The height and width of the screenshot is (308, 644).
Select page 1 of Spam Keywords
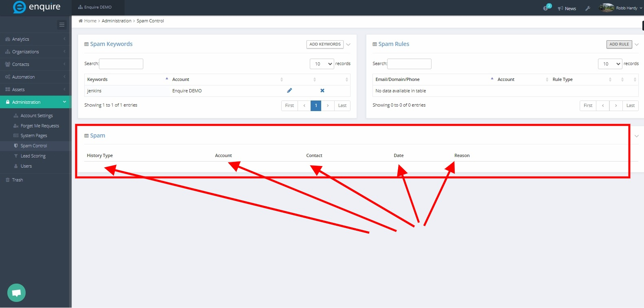[316, 106]
